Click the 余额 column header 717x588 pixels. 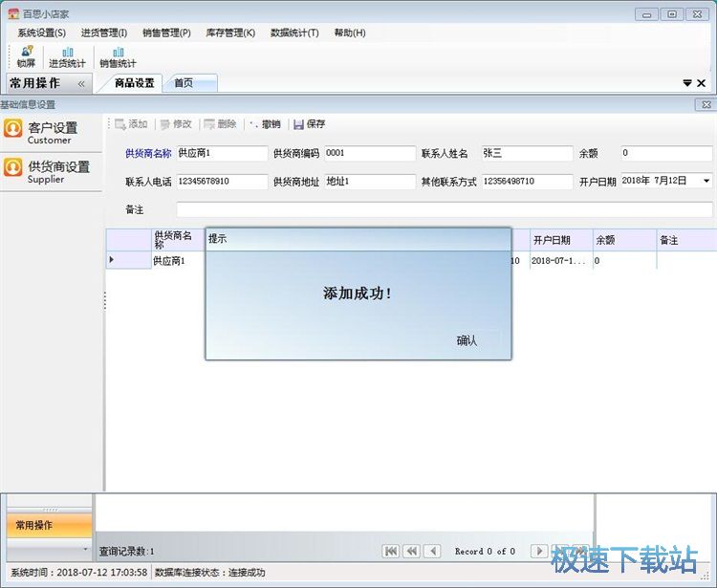(624, 240)
